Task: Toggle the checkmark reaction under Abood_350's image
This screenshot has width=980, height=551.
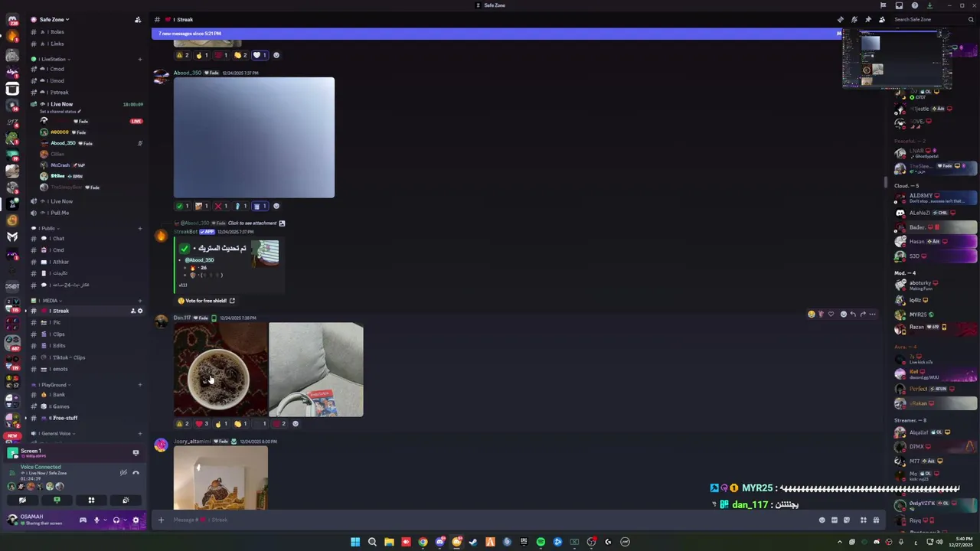Action: (x=182, y=206)
